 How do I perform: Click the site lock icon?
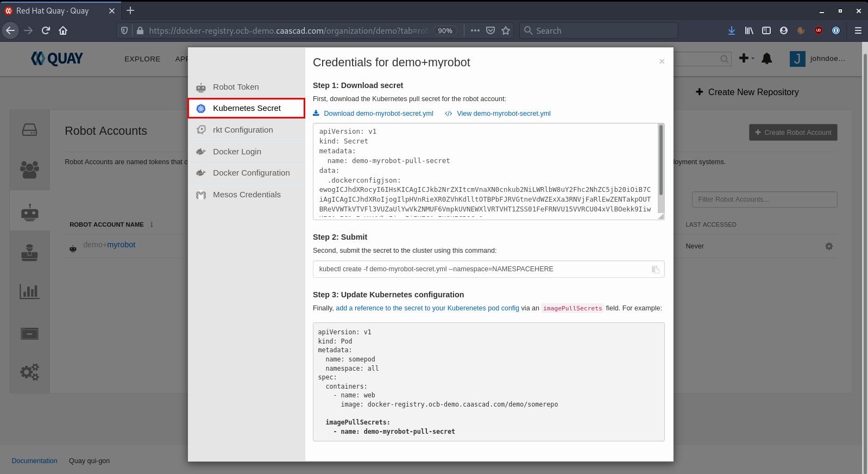[x=140, y=30]
